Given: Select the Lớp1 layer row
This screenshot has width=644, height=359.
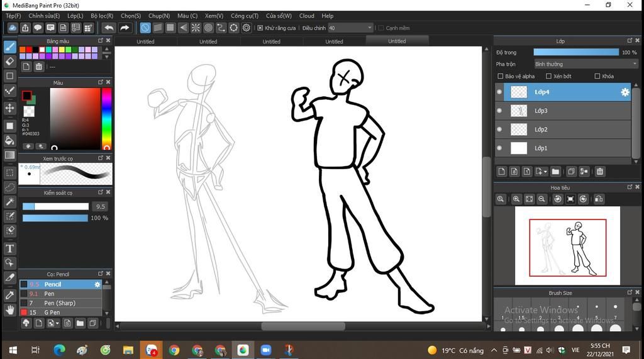Looking at the screenshot, I should 563,148.
